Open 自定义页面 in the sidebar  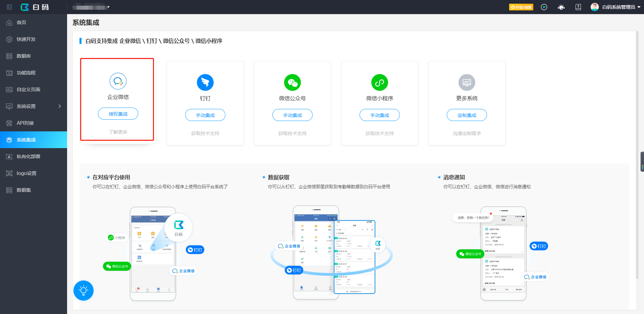pyautogui.click(x=34, y=89)
